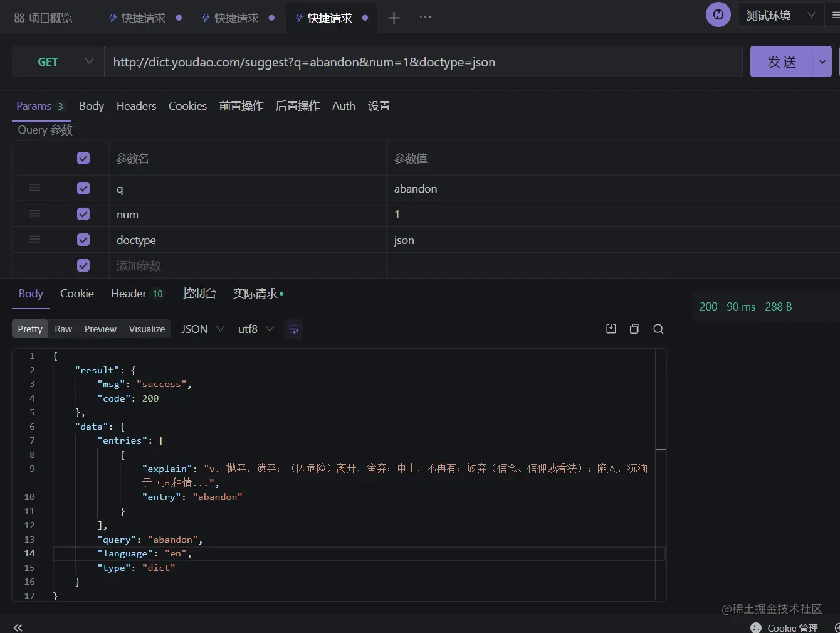Open the 控制台 response tab
The height and width of the screenshot is (633, 840).
pos(199,293)
